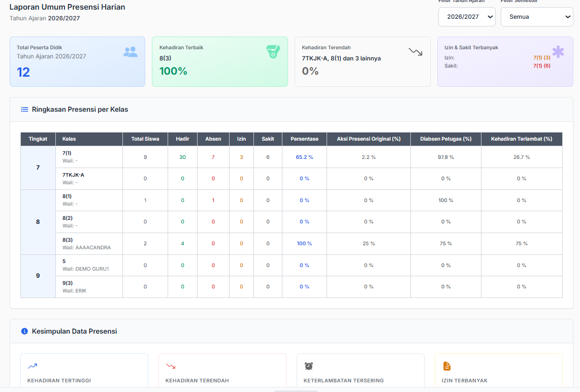Click the list icon beside Ringkasan Presensi per Kelas

point(24,110)
